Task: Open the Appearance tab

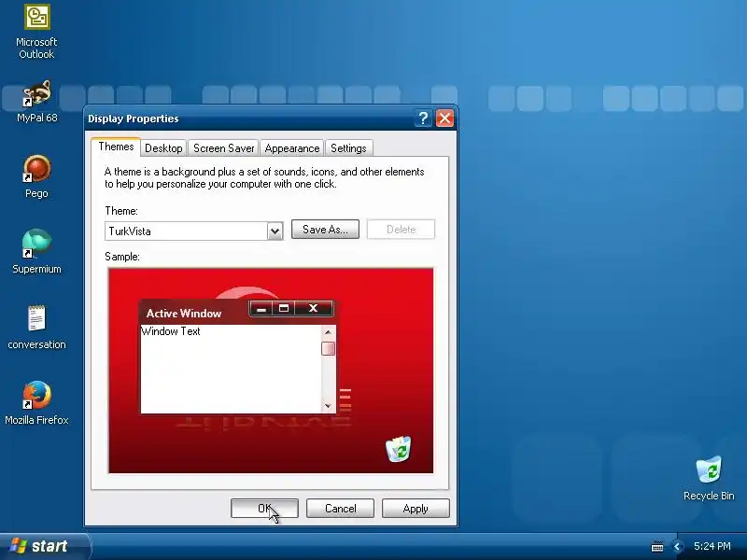Action: (292, 148)
